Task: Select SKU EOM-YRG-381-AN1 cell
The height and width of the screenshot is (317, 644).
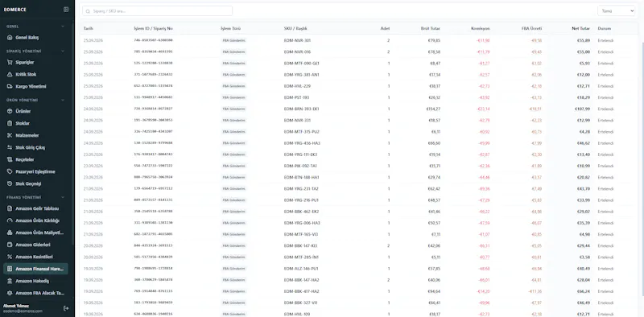Action: (x=301, y=75)
